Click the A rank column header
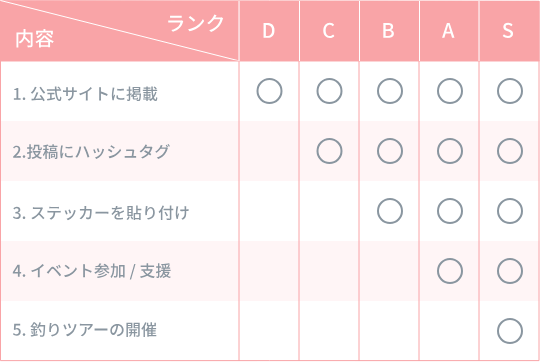Viewport: 540px width, 362px height. click(x=449, y=31)
